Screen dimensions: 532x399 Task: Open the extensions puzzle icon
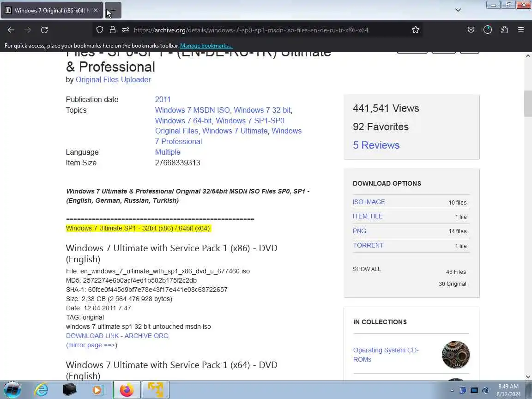tap(504, 30)
